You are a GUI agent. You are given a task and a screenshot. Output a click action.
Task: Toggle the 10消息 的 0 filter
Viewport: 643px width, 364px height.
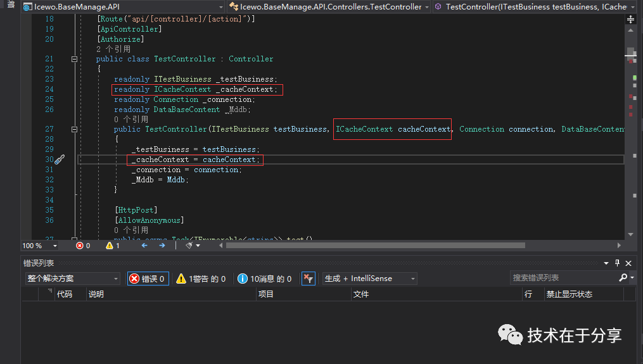click(x=265, y=279)
